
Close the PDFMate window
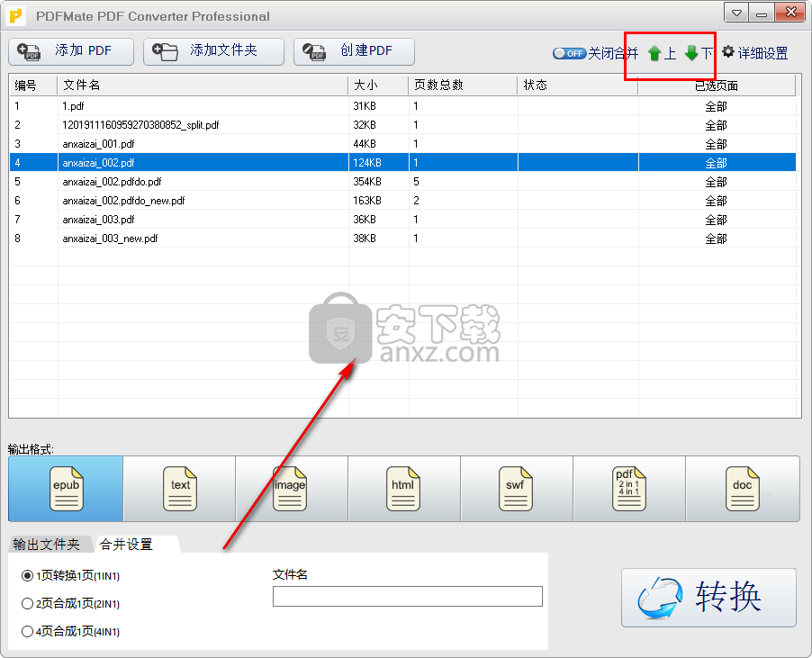(x=790, y=13)
